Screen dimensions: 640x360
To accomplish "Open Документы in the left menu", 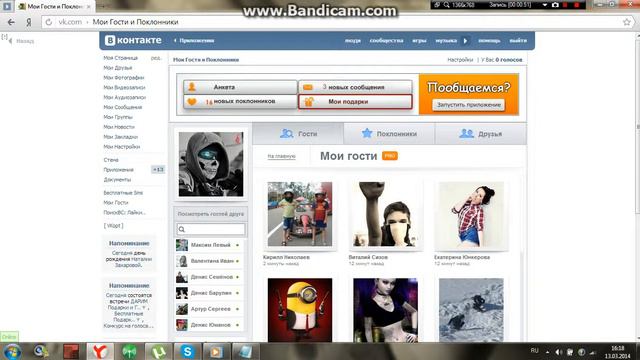I will coord(117,180).
